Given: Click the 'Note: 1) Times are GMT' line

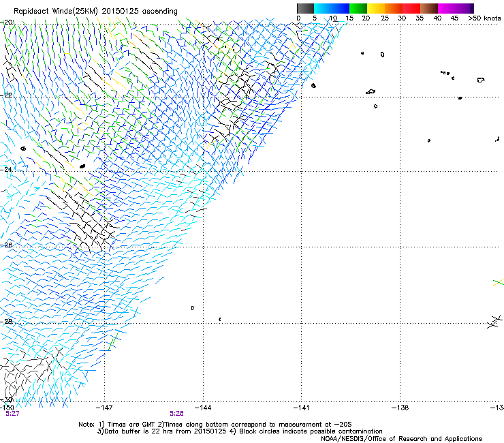Looking at the screenshot, I should tap(215, 425).
